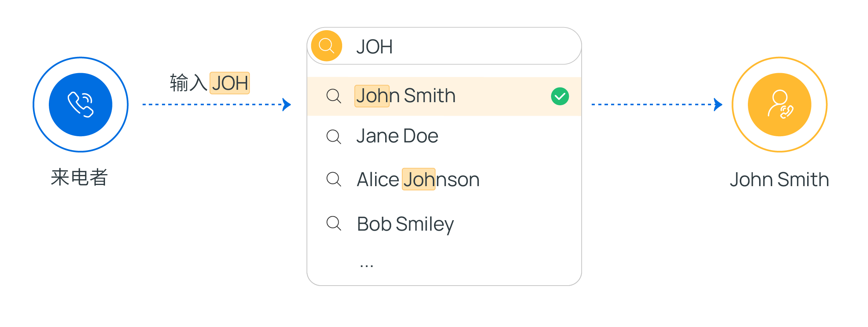Click the 来电者 caller label
This screenshot has width=868, height=327.
coord(79,178)
